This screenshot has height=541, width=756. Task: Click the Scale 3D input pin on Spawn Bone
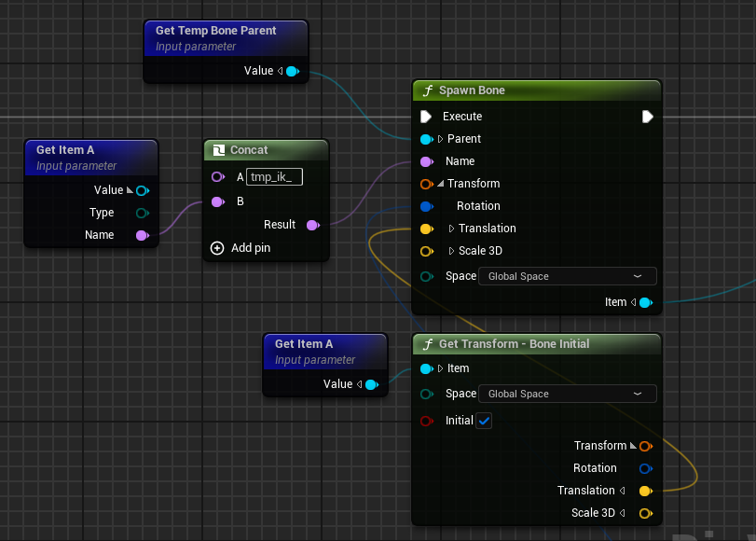coord(426,251)
